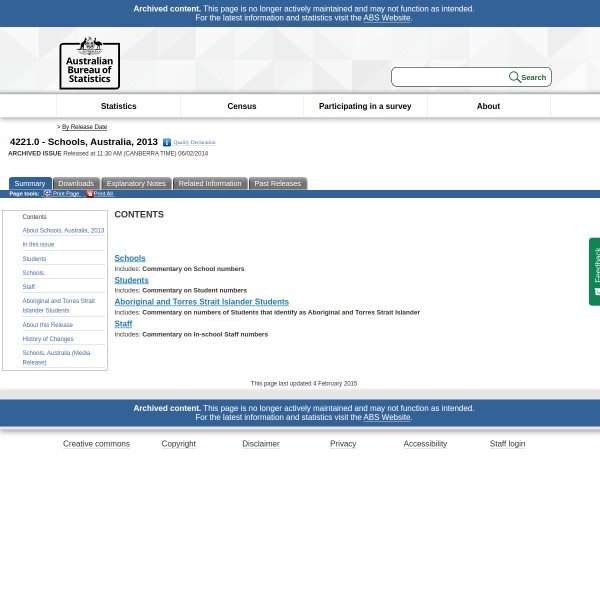Visit ABS Website link in top banner
This screenshot has height=600, width=600.
[386, 18]
